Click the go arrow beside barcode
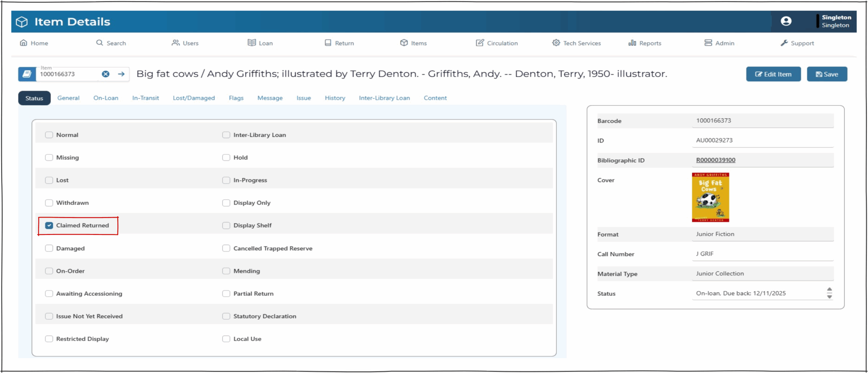Viewport: 868px width, 373px height. click(121, 74)
